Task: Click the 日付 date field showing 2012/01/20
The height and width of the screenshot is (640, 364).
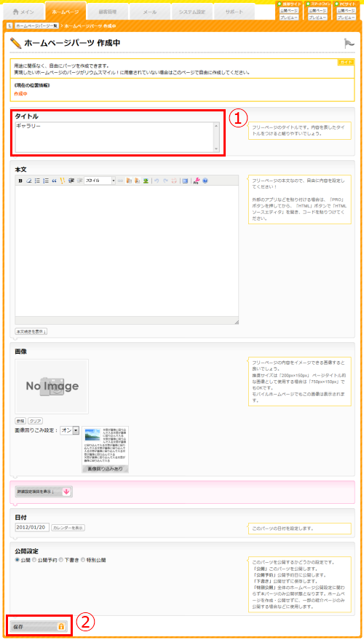Action: (32, 527)
